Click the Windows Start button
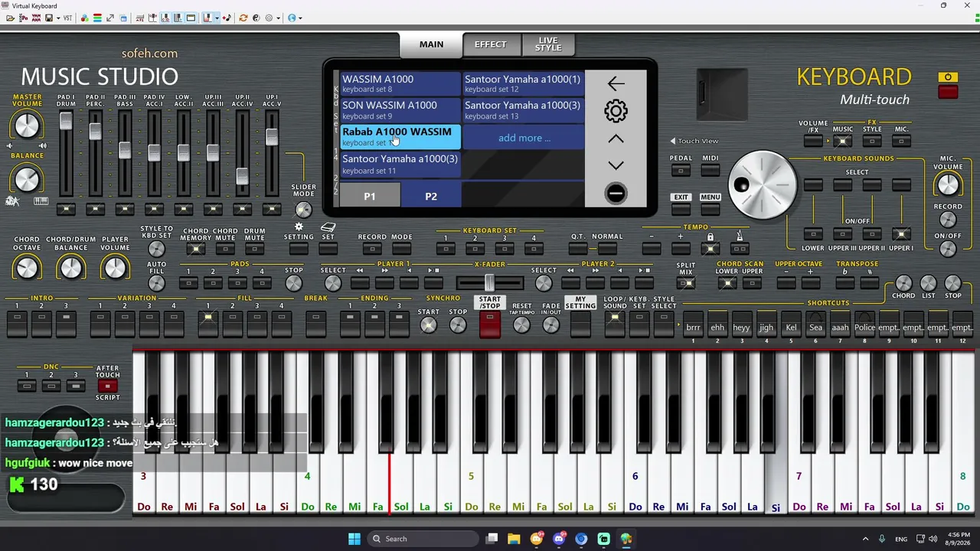 354,539
